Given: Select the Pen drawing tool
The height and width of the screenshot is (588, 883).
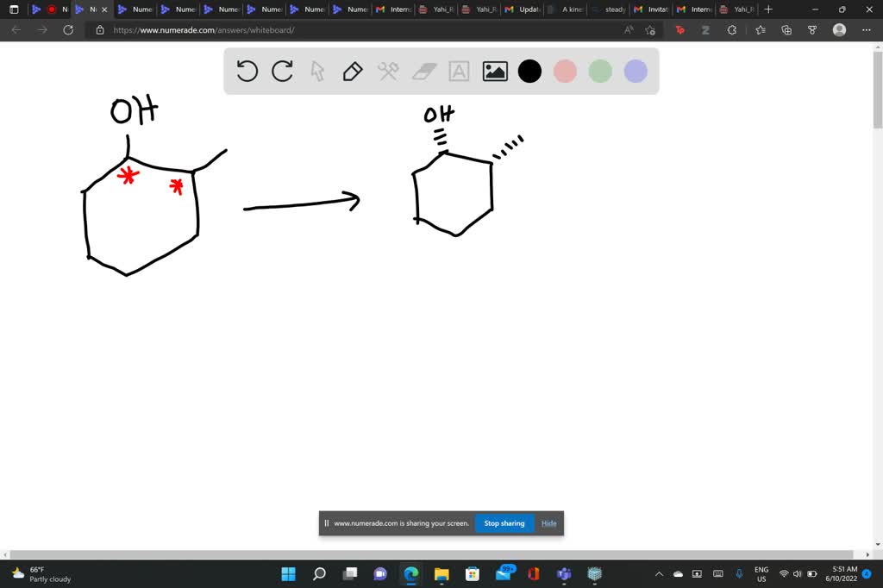Looking at the screenshot, I should coord(352,71).
